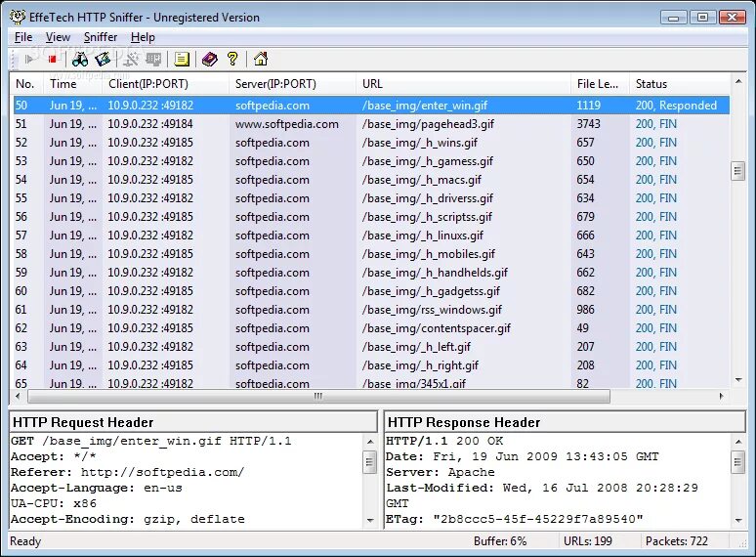Click the EffeTech app icon in the title bar
The width and height of the screenshot is (756, 557).
[17, 17]
